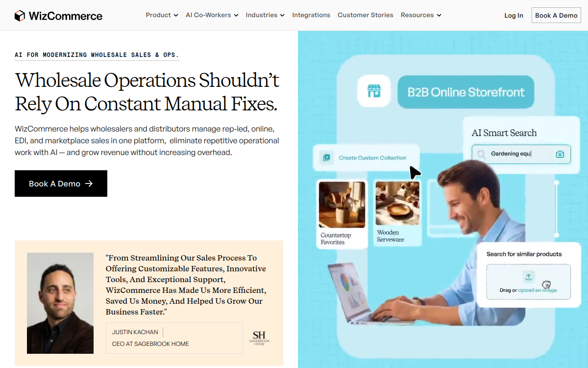Click the Wholesale Operations headline

147,92
